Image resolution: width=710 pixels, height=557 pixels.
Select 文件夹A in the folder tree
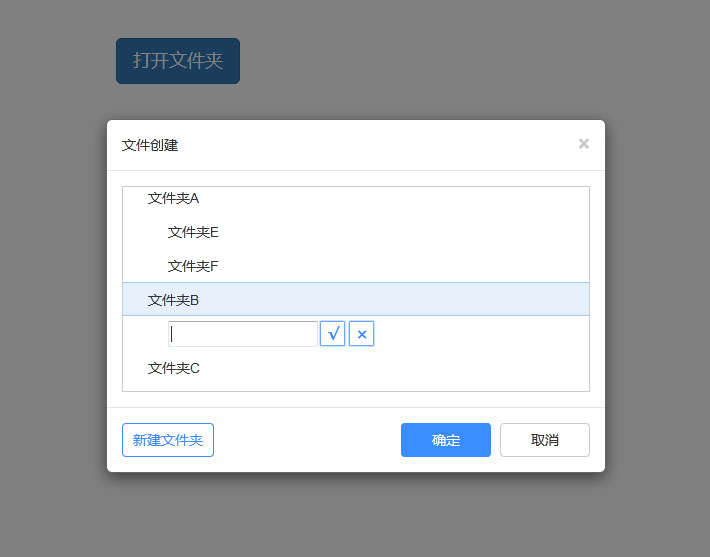[174, 198]
